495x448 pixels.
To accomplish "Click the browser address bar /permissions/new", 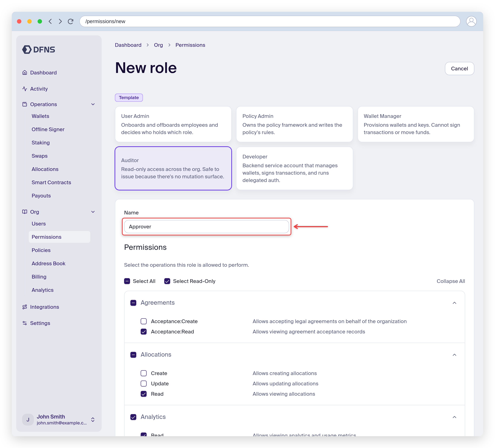I will (270, 21).
